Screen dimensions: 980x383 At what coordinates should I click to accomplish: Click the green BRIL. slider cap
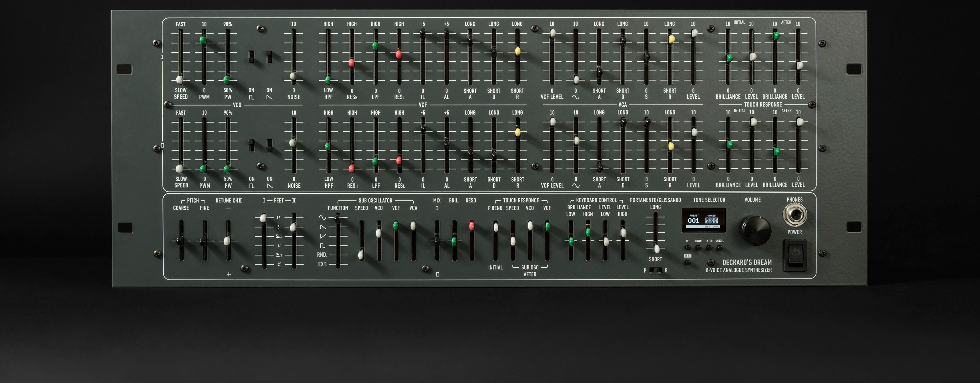(454, 241)
